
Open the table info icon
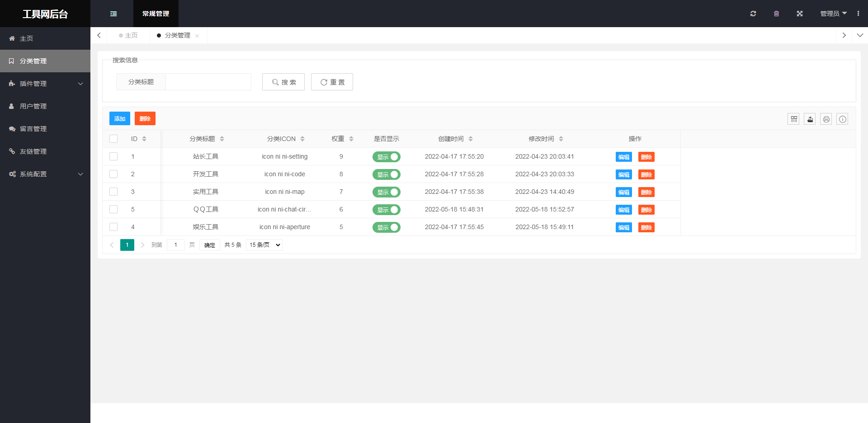(x=842, y=119)
